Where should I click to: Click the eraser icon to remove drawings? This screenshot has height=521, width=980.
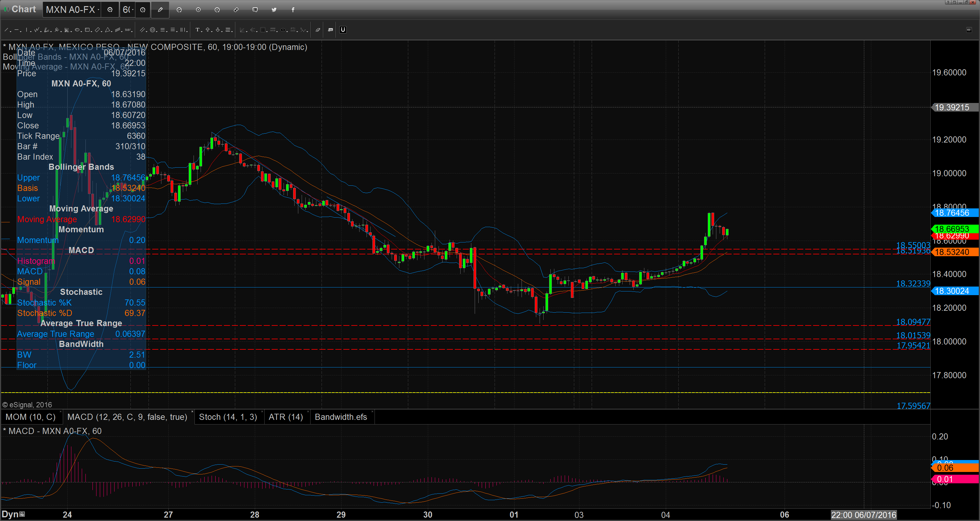(x=318, y=30)
